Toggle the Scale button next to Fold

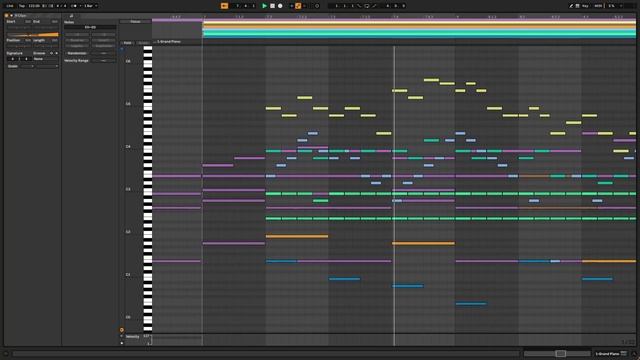pyautogui.click(x=143, y=43)
